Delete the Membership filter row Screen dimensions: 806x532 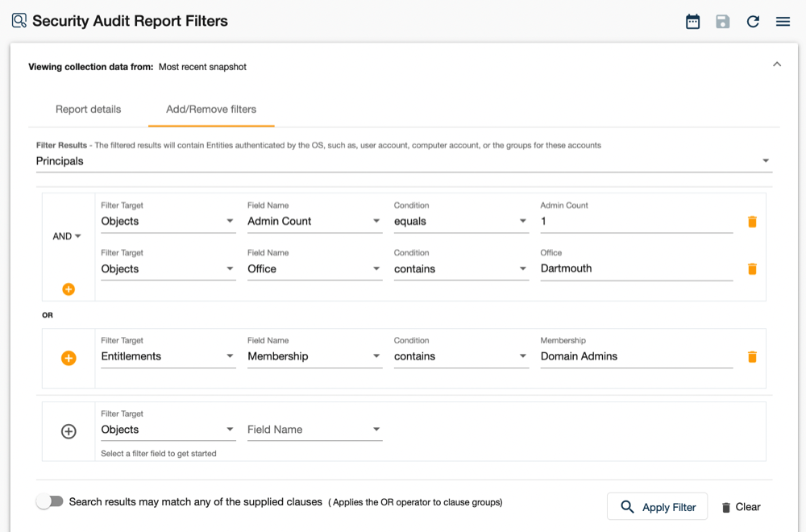[752, 357]
